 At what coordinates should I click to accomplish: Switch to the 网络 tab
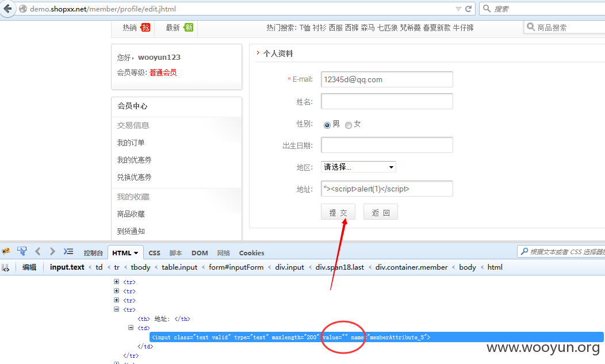tap(223, 253)
